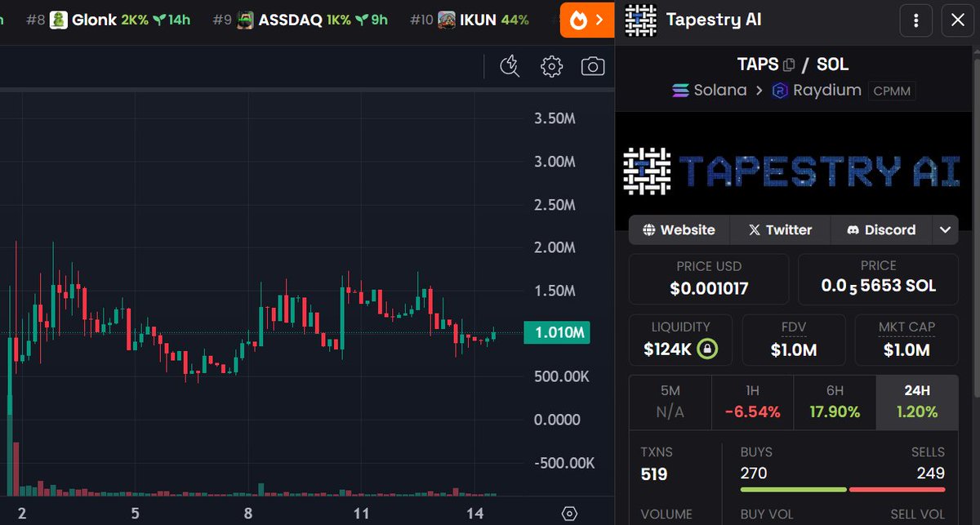
Task: Click the liquidity lock icon
Action: tap(708, 349)
